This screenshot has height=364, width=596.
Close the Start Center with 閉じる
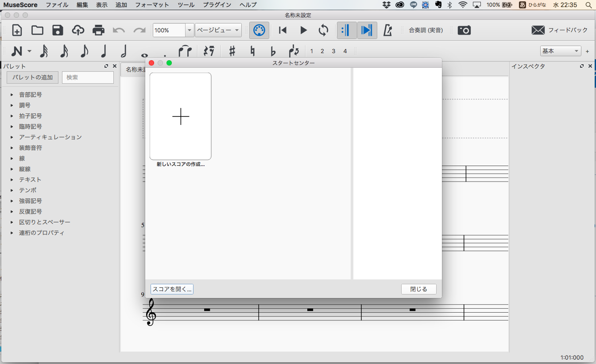tap(418, 289)
